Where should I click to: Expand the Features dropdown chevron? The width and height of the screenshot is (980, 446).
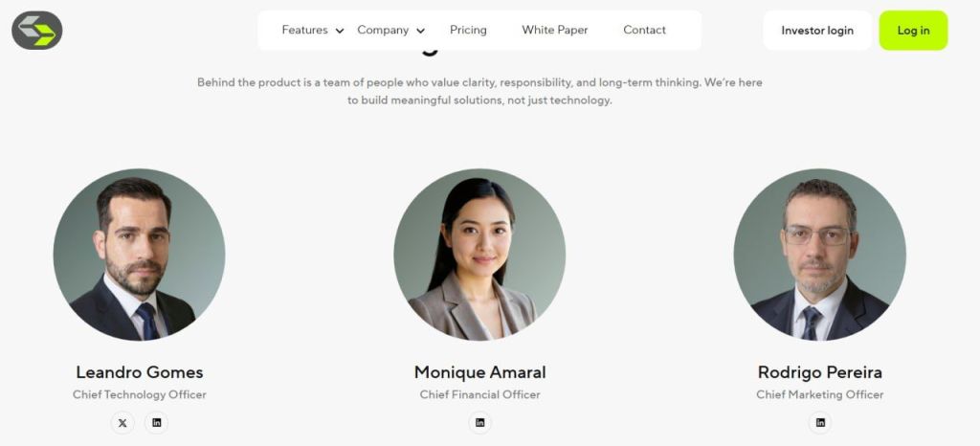tap(340, 31)
